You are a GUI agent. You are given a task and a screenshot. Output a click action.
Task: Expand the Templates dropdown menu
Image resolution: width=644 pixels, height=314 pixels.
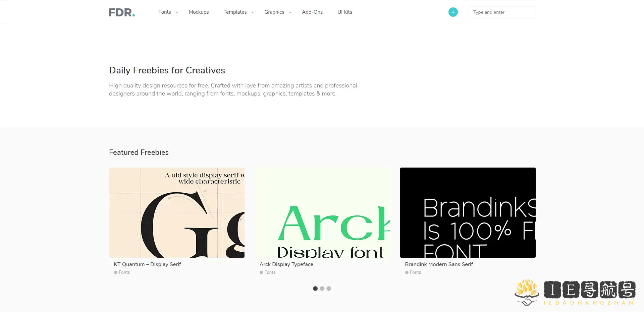coord(252,12)
